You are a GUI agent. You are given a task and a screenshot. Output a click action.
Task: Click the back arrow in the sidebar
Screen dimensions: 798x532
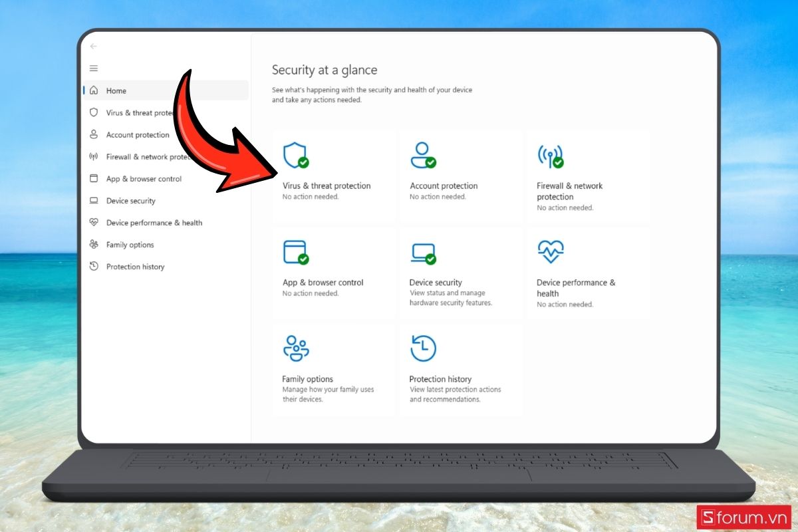93,47
